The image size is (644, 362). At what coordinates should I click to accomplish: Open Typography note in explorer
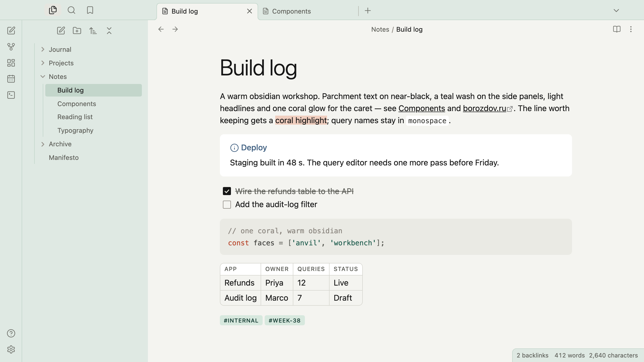tap(94, 130)
